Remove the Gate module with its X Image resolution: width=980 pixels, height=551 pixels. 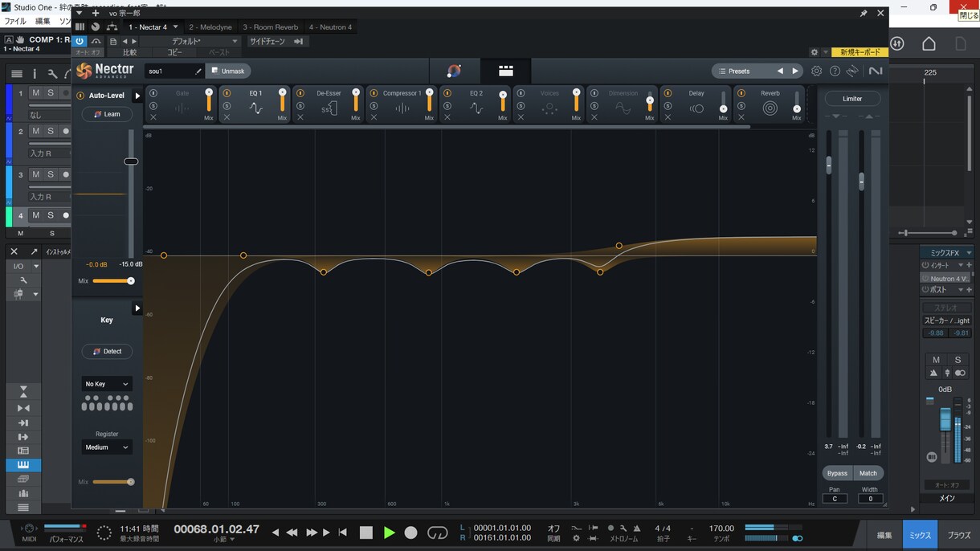(153, 117)
